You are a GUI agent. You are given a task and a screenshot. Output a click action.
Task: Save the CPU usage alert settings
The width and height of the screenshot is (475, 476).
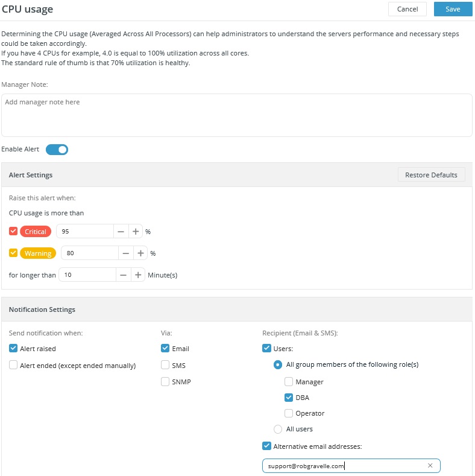[453, 9]
